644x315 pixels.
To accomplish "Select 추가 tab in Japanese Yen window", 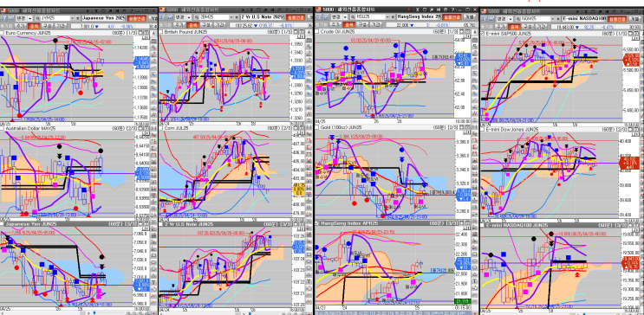I will pos(21,25).
